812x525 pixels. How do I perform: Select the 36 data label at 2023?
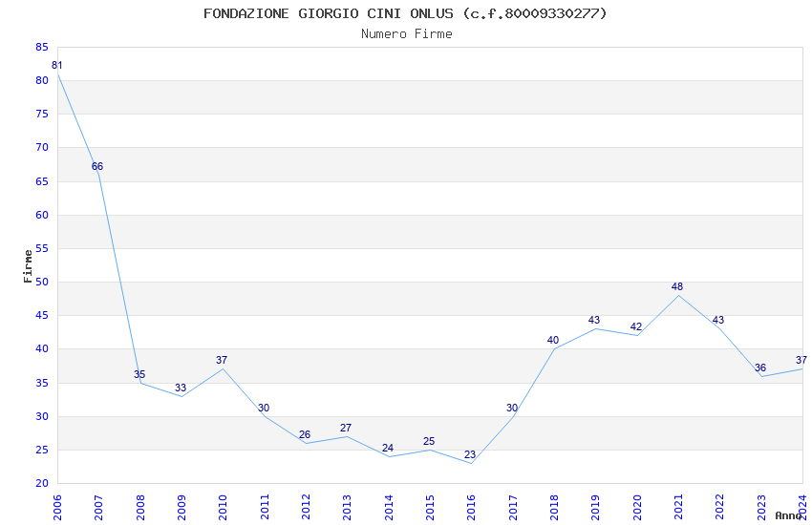click(759, 368)
